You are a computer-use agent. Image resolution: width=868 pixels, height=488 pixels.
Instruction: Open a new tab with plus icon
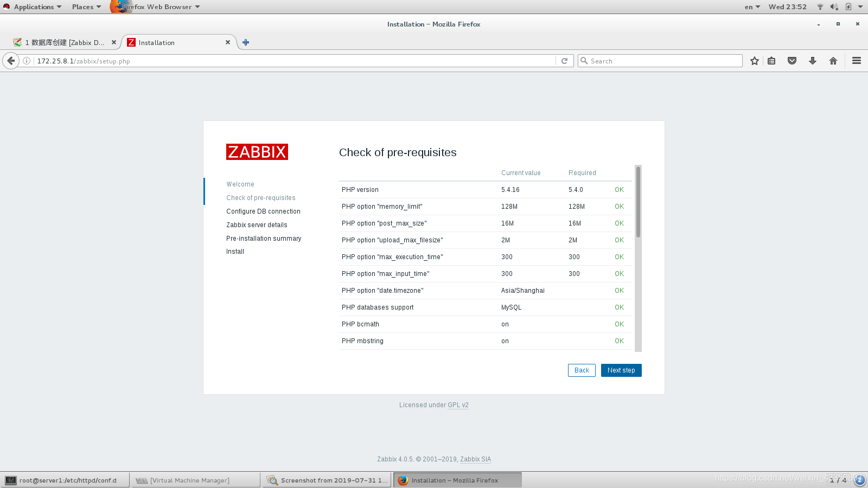pyautogui.click(x=246, y=42)
